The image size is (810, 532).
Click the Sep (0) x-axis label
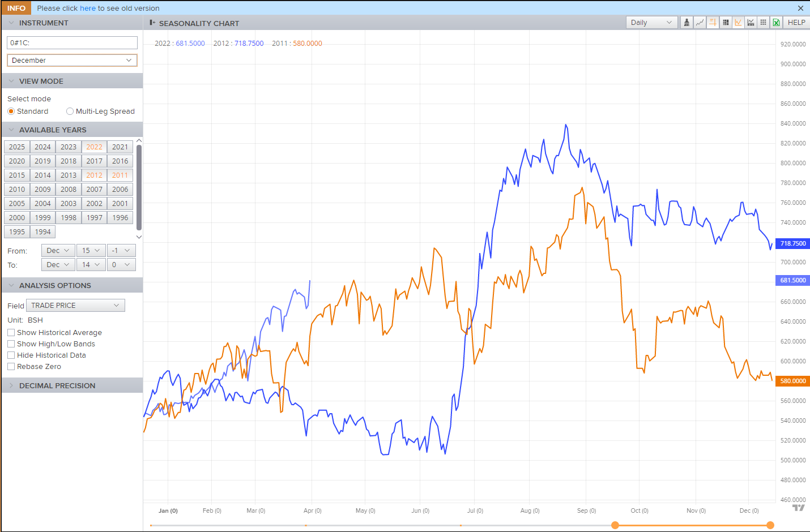click(x=586, y=510)
